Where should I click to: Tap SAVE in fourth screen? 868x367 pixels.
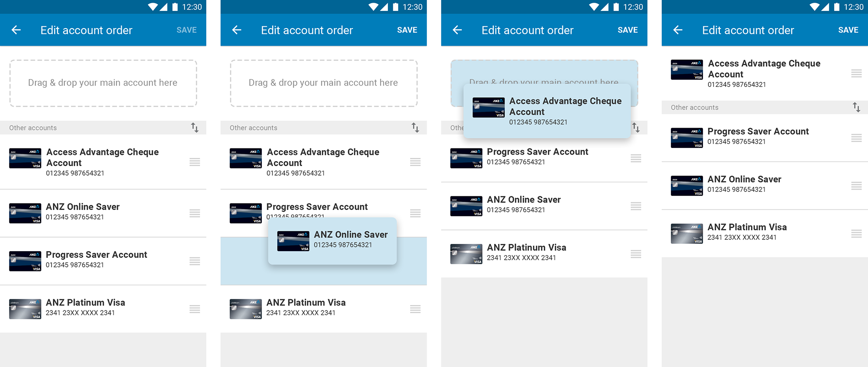[849, 30]
